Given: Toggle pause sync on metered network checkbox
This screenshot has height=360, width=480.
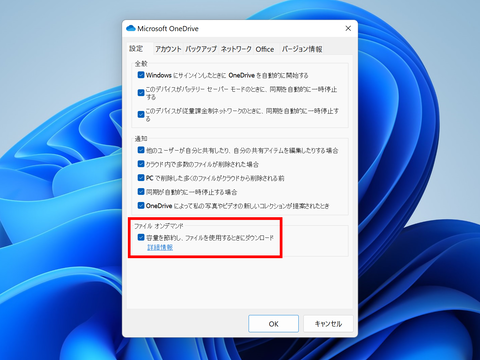Looking at the screenshot, I should click(x=141, y=114).
